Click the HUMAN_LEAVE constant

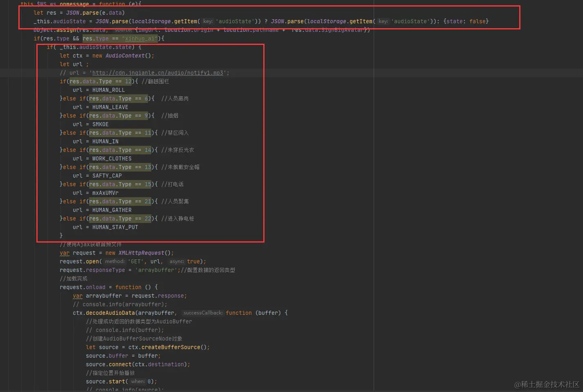tap(110, 107)
